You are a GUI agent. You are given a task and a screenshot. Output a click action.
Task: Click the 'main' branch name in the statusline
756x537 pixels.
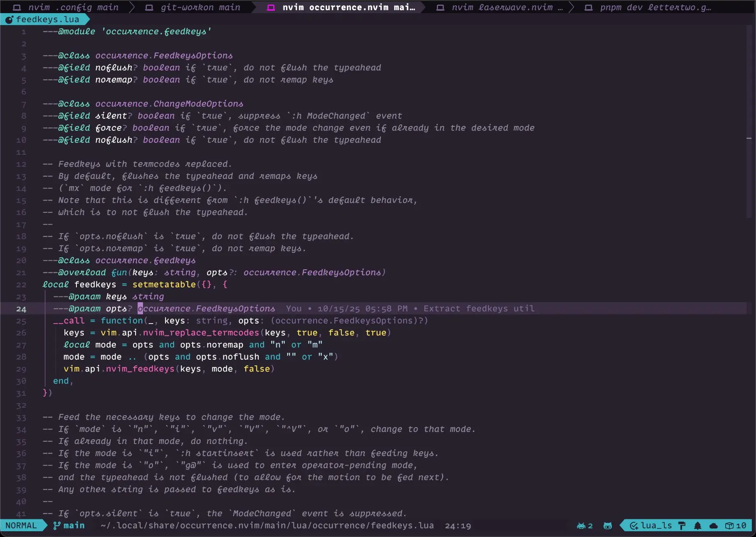click(x=74, y=526)
